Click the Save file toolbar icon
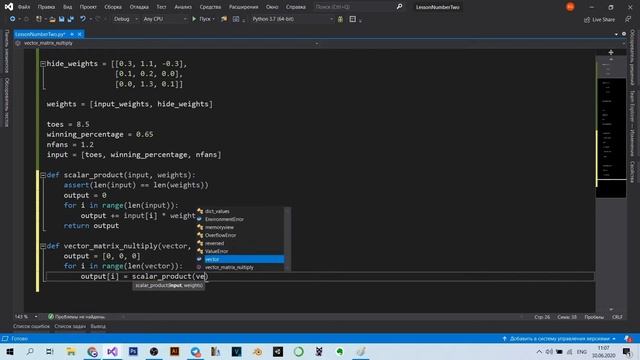The height and width of the screenshot is (360, 640). coord(61,19)
